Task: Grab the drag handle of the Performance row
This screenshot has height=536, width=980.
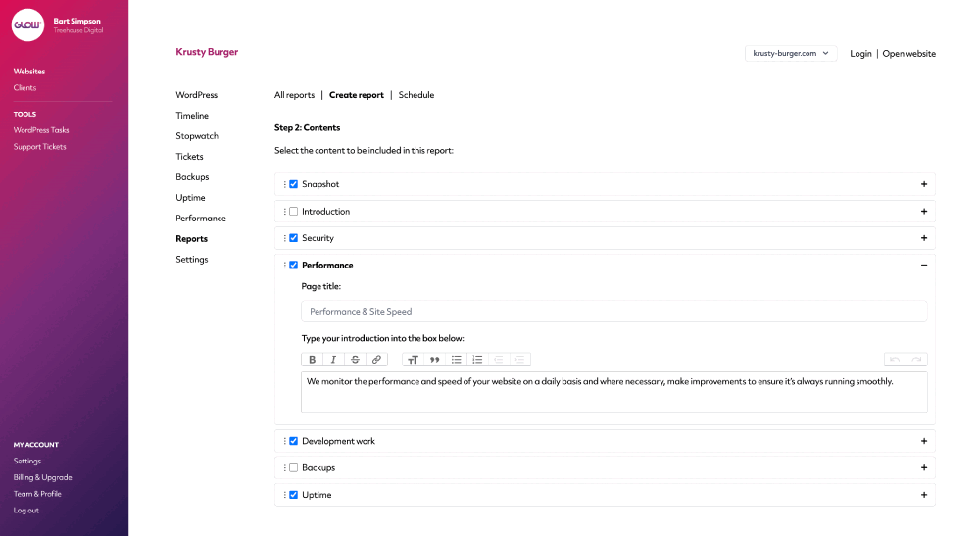Action: [285, 265]
